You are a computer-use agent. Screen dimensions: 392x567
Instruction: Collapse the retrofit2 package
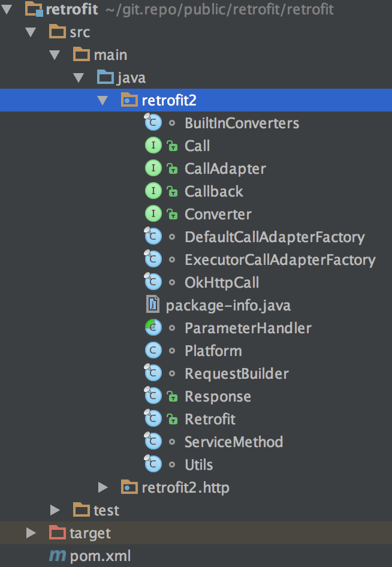[102, 100]
